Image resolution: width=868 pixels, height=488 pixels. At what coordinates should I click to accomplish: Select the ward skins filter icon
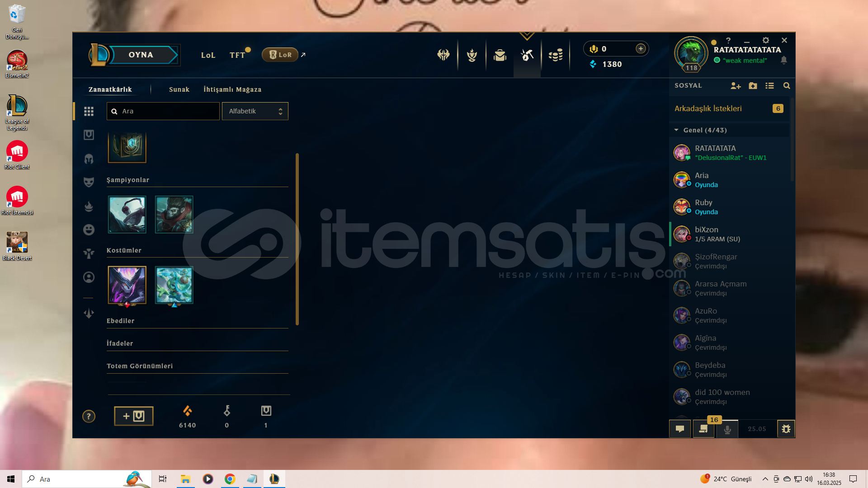[x=89, y=253]
